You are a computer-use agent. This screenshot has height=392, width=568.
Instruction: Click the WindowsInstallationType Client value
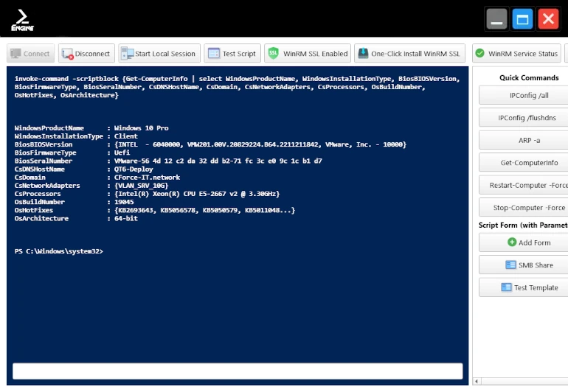(x=125, y=136)
